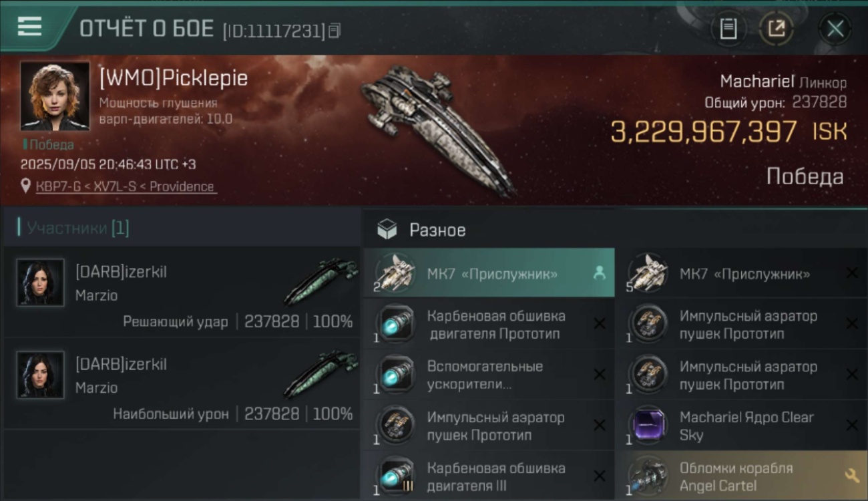The width and height of the screenshot is (868, 501).
Task: Share the battle report
Action: 776,29
